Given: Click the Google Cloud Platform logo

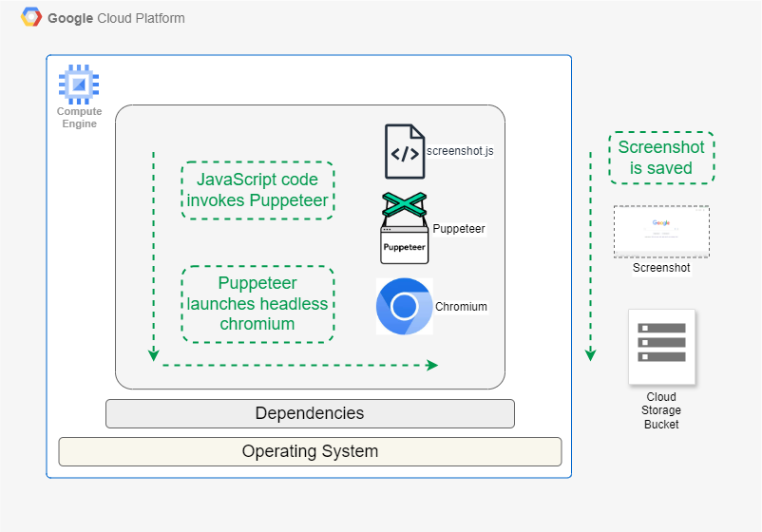Looking at the screenshot, I should [31, 18].
